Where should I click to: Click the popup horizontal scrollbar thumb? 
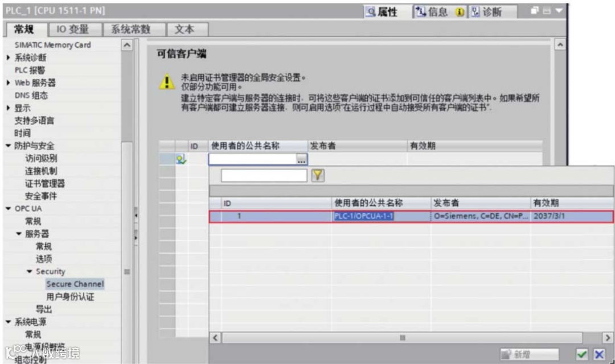point(402,337)
